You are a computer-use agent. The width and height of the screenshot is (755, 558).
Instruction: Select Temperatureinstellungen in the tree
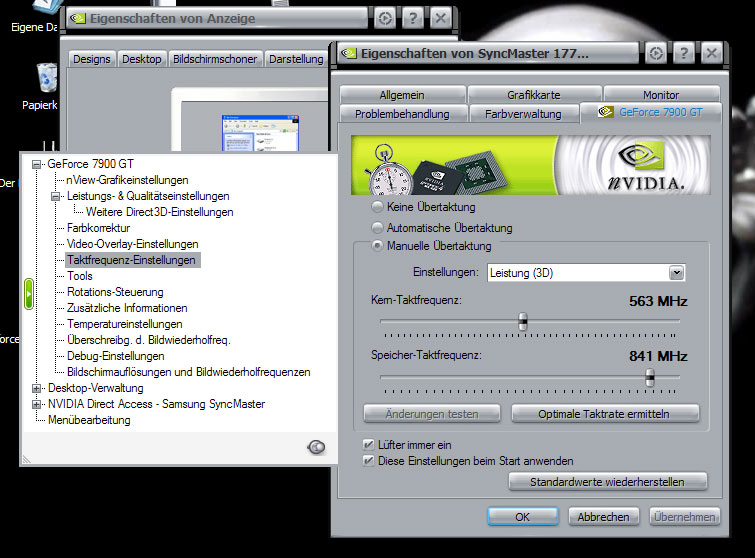click(125, 324)
